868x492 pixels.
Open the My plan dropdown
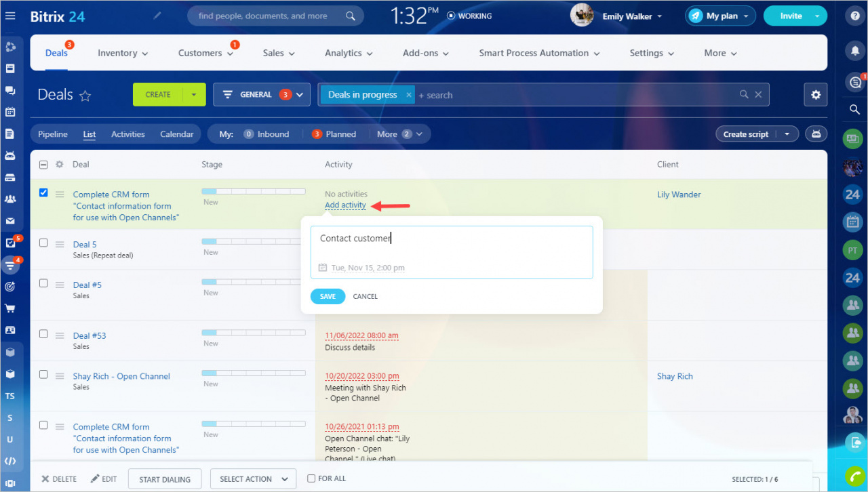(720, 16)
